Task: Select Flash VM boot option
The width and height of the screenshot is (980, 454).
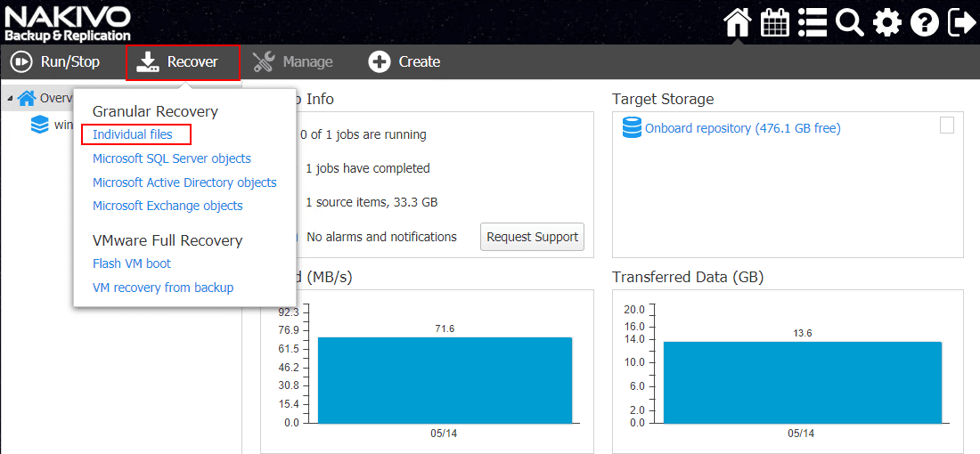Action: [132, 263]
